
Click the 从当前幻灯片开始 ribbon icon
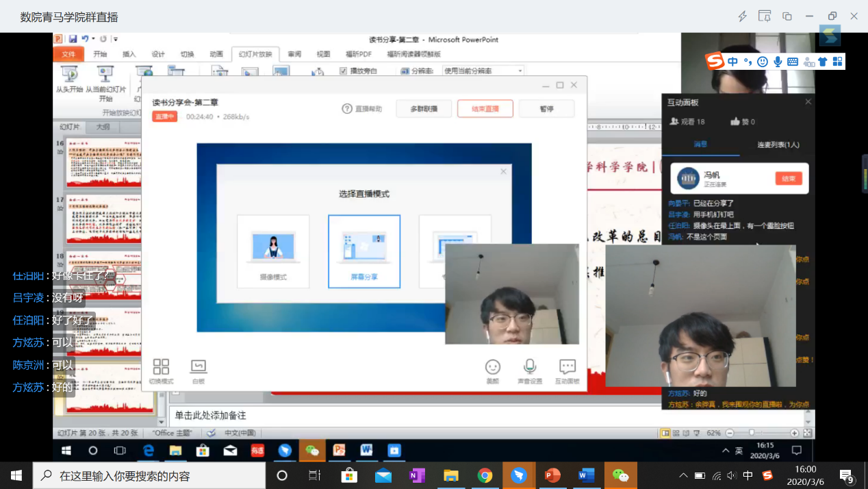105,74
